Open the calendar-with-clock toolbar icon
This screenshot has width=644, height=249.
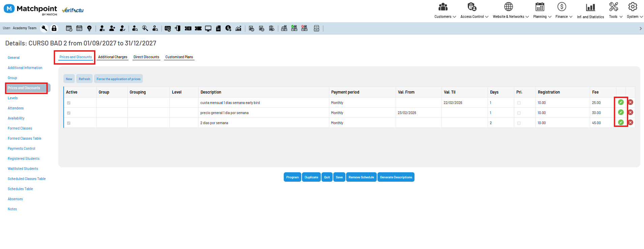pos(69,28)
